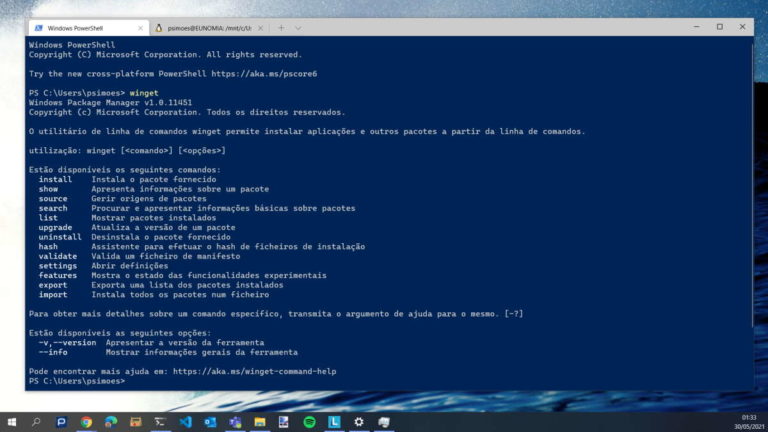Open Visual Studio Code from the taskbar
This screenshot has height=432, width=768.
(185, 422)
